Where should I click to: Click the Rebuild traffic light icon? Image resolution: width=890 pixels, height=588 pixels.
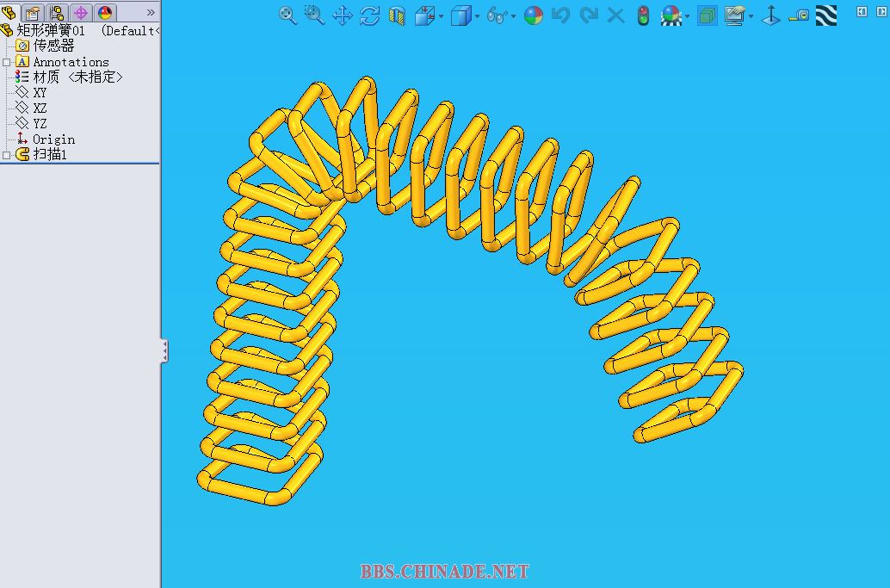(643, 15)
